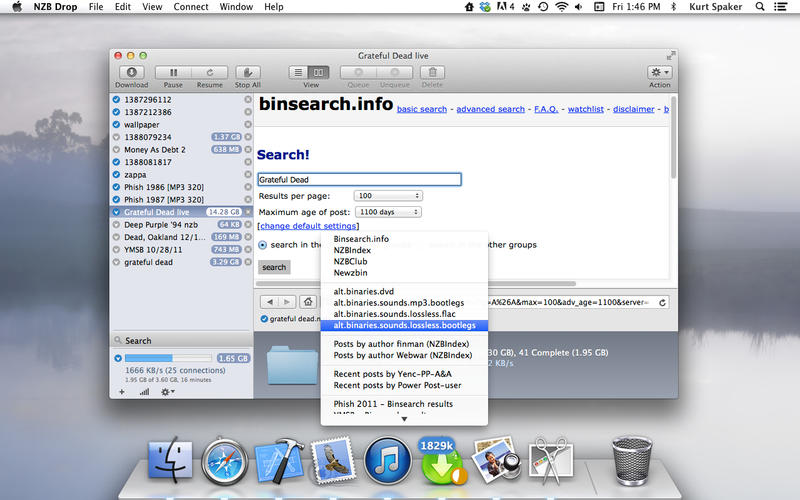The image size is (800, 500).
Task: Go back in the browser pane
Action: click(270, 302)
